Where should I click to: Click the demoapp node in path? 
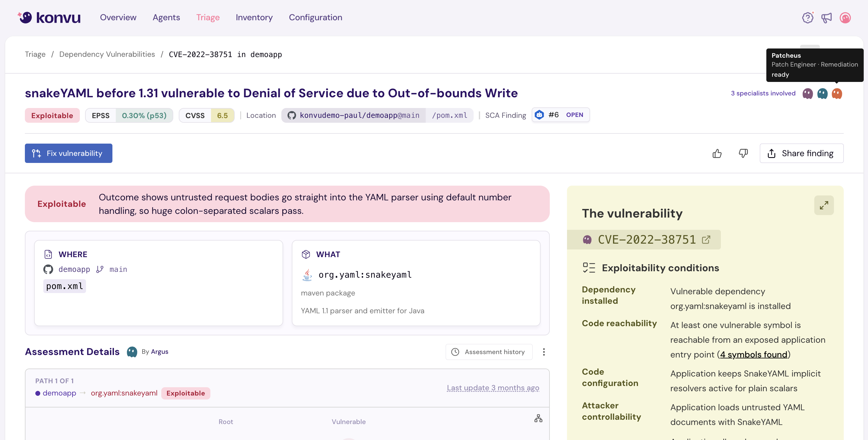click(59, 393)
